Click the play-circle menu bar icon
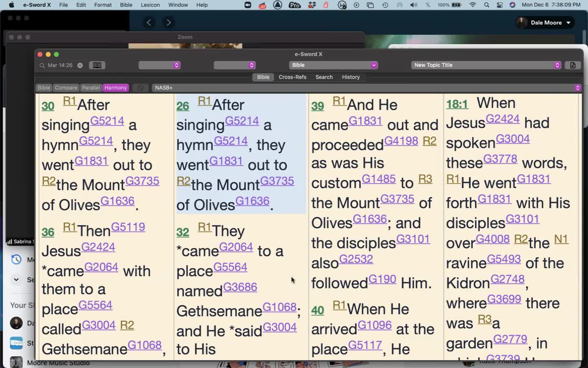 pos(356,5)
